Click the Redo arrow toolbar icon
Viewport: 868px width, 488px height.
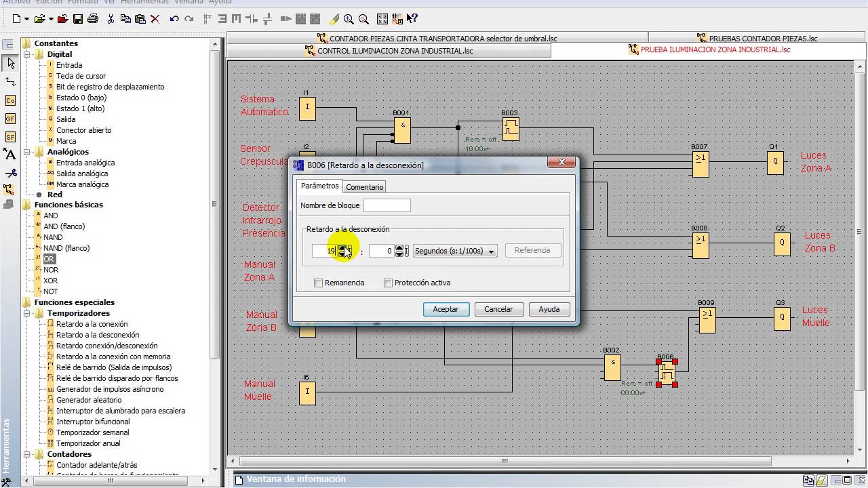tap(189, 19)
